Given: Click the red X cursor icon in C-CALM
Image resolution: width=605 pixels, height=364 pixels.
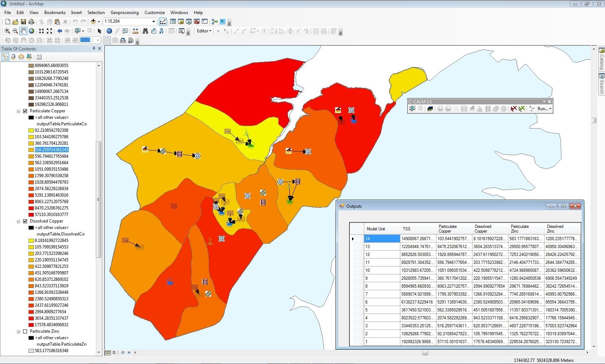Looking at the screenshot, I should (513, 109).
